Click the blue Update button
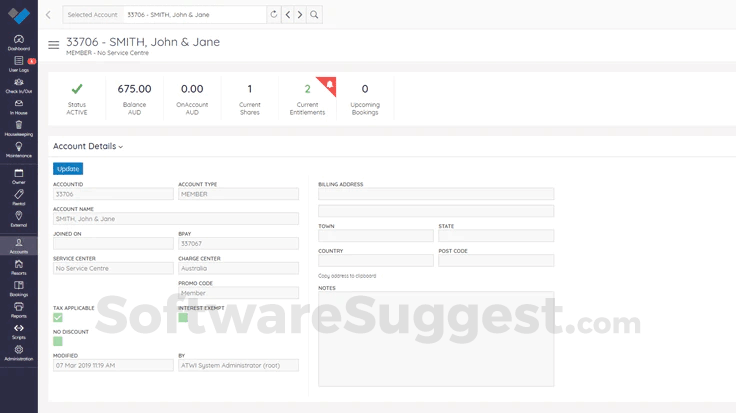The image size is (736, 413). pyautogui.click(x=68, y=168)
